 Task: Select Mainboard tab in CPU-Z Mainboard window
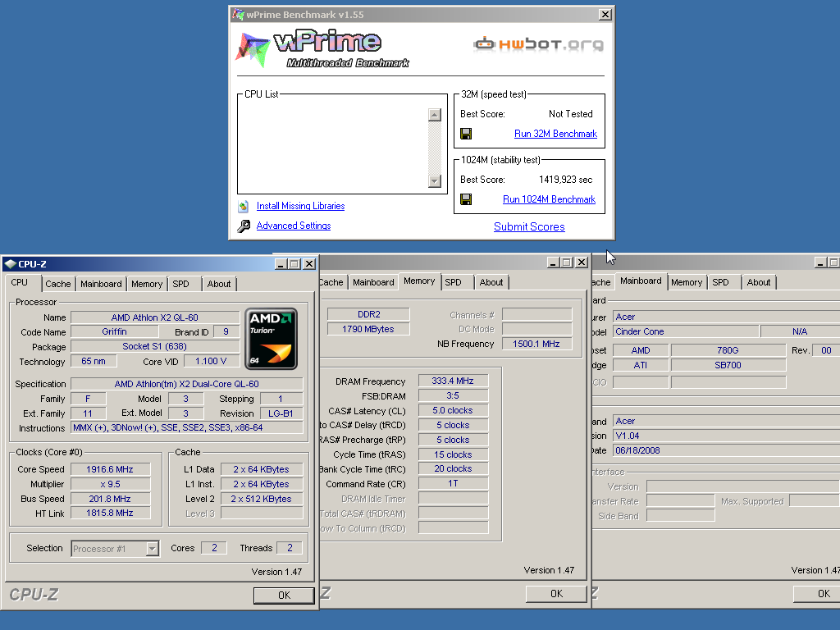click(x=641, y=281)
